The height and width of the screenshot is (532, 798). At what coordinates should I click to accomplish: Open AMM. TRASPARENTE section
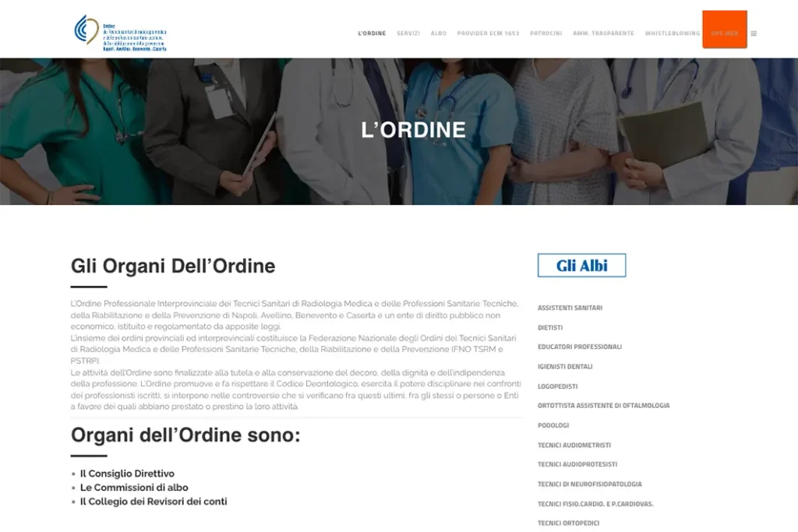pos(603,33)
